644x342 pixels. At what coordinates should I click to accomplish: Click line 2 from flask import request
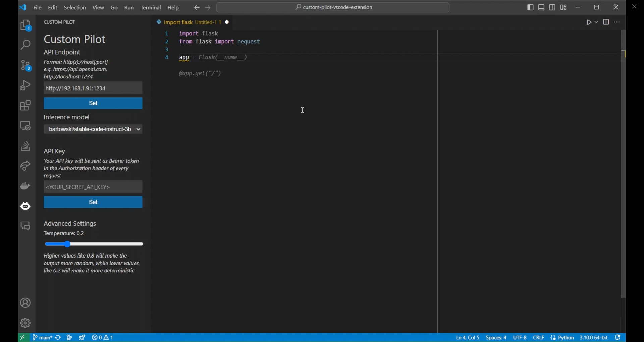220,42
